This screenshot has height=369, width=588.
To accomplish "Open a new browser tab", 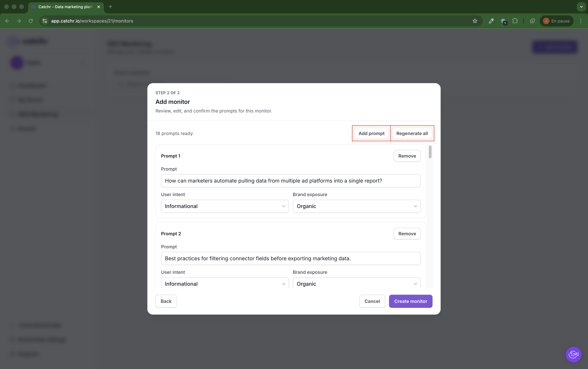I will (x=110, y=7).
